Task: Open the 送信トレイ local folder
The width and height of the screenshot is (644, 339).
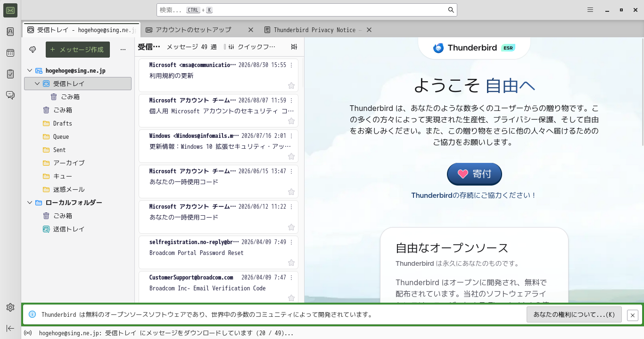Action: [x=78, y=229]
